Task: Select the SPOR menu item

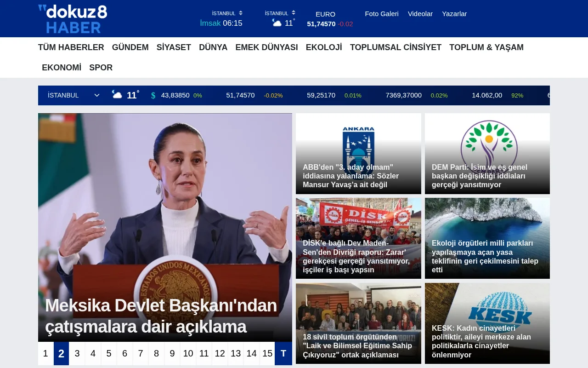Action: pyautogui.click(x=101, y=68)
